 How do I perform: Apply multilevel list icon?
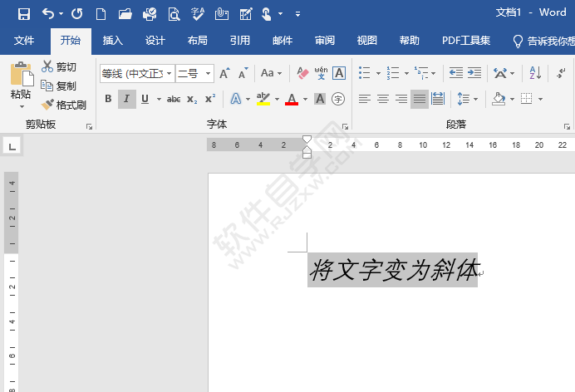tap(421, 73)
